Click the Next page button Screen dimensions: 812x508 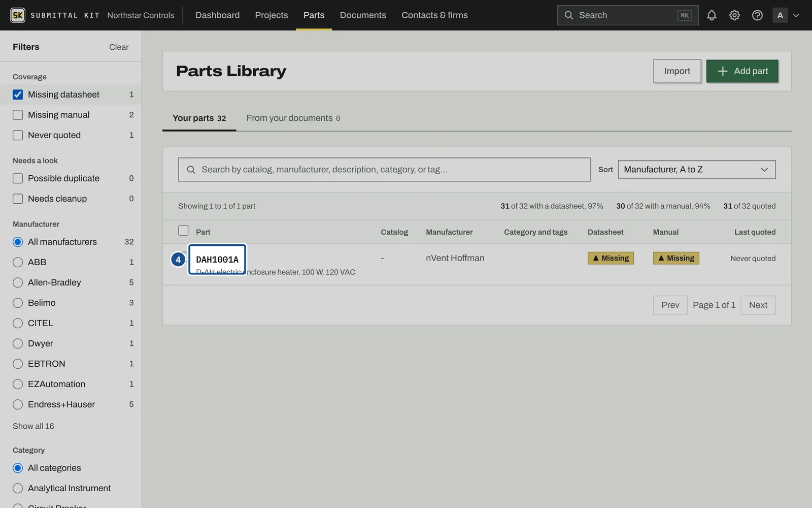click(758, 305)
